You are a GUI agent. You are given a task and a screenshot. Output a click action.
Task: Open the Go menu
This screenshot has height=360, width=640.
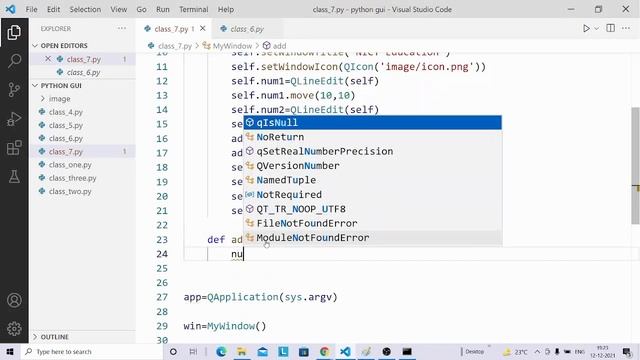(x=141, y=9)
